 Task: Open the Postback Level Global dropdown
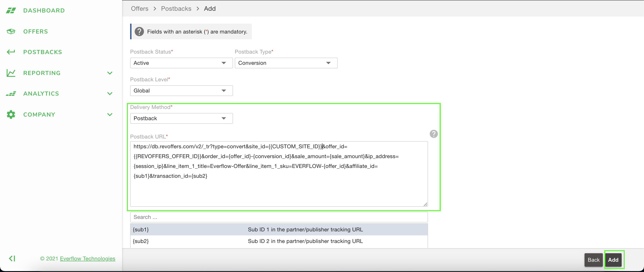pos(181,91)
